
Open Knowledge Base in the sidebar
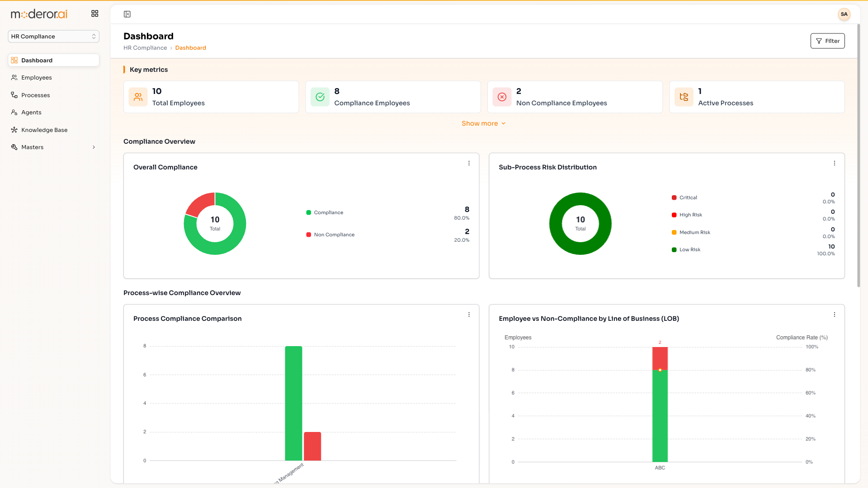[53, 130]
